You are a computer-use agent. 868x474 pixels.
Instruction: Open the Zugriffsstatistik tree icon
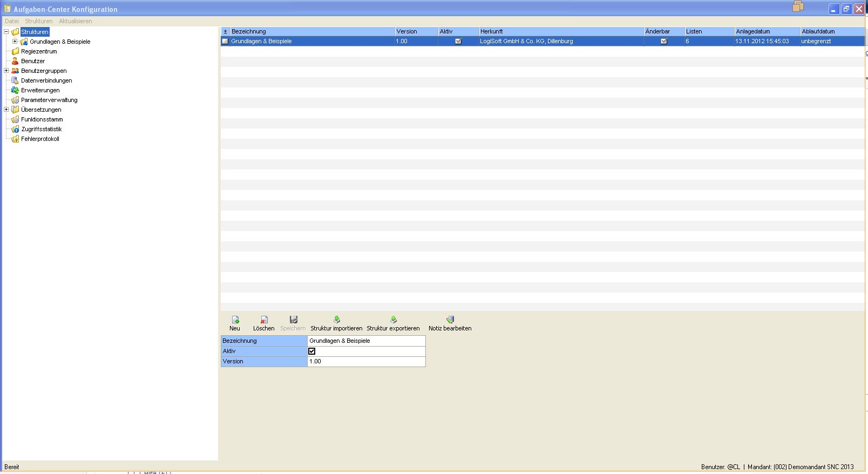15,129
